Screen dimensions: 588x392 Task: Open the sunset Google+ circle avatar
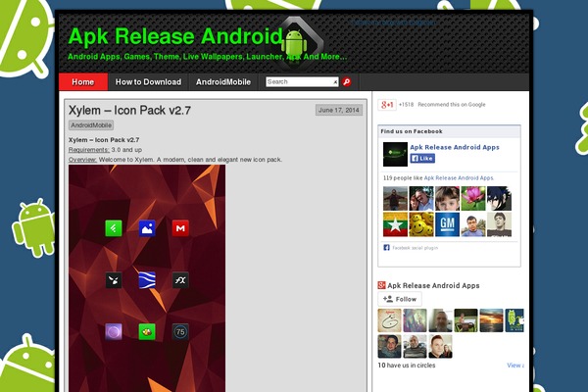point(491,320)
